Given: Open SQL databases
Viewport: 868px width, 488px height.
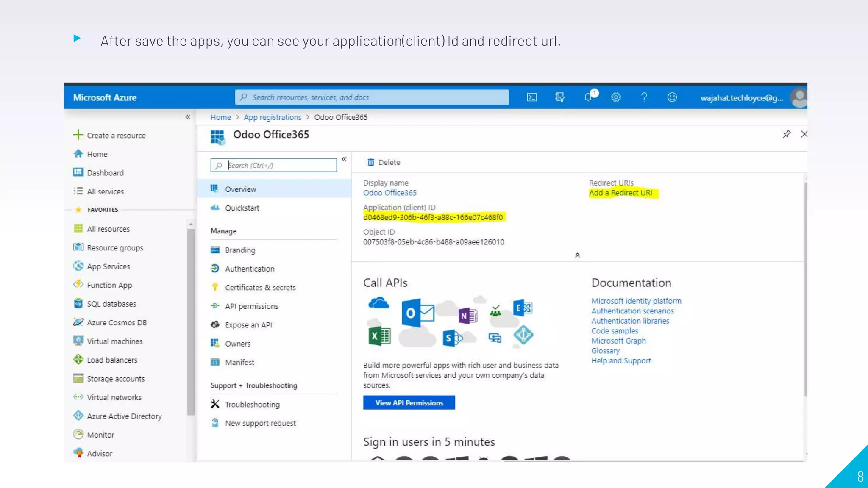Looking at the screenshot, I should click(105, 304).
